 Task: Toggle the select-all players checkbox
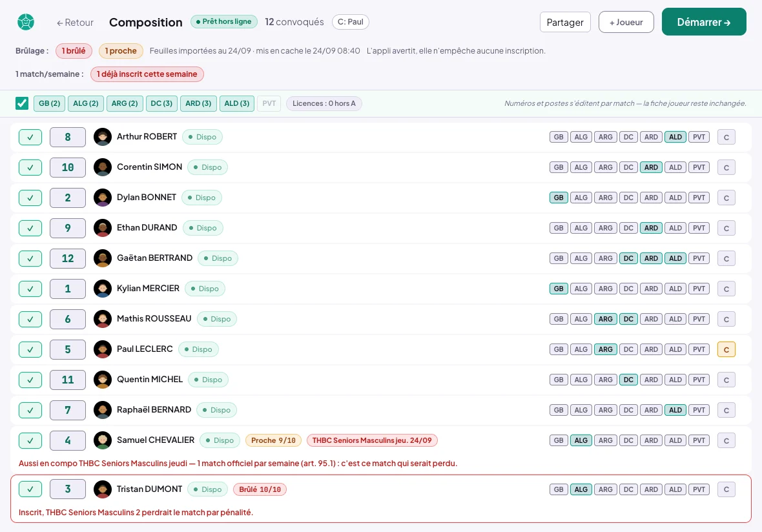click(x=22, y=103)
